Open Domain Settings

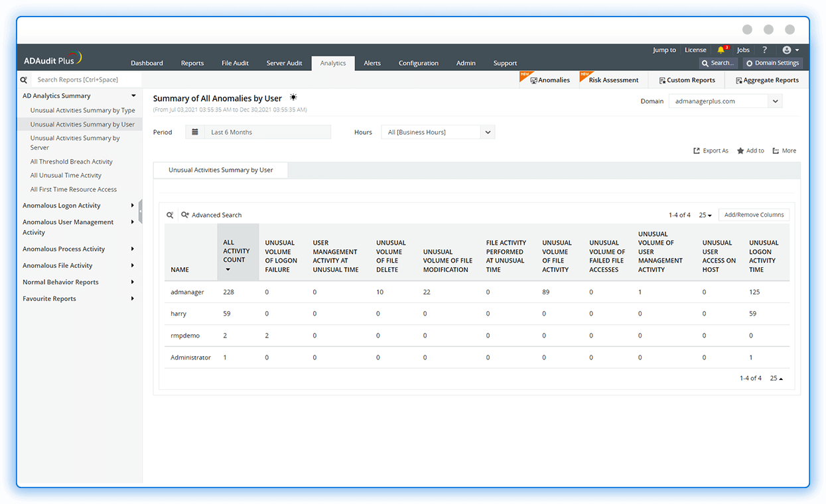(772, 63)
